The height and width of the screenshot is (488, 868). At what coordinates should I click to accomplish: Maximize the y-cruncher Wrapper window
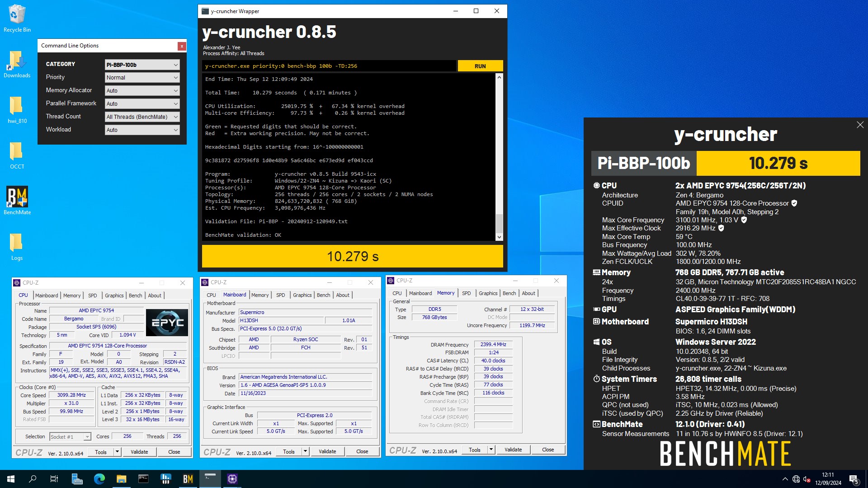(x=476, y=11)
